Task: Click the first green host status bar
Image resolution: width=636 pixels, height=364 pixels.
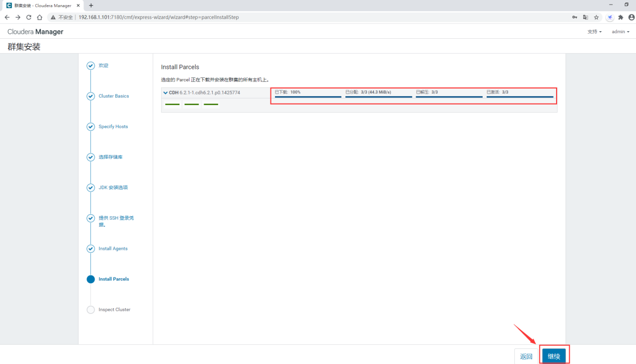Action: pyautogui.click(x=172, y=105)
